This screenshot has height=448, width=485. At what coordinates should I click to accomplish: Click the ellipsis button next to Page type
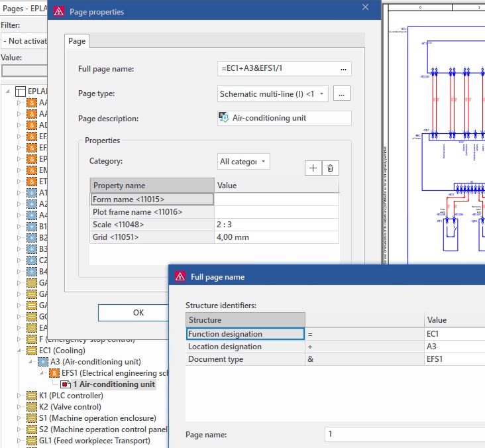[341, 94]
